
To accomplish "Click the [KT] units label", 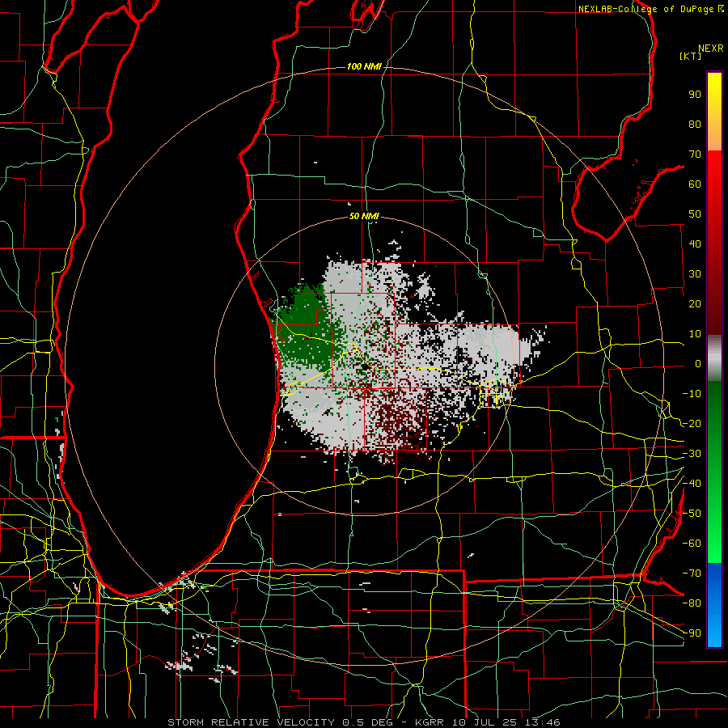I will (691, 56).
